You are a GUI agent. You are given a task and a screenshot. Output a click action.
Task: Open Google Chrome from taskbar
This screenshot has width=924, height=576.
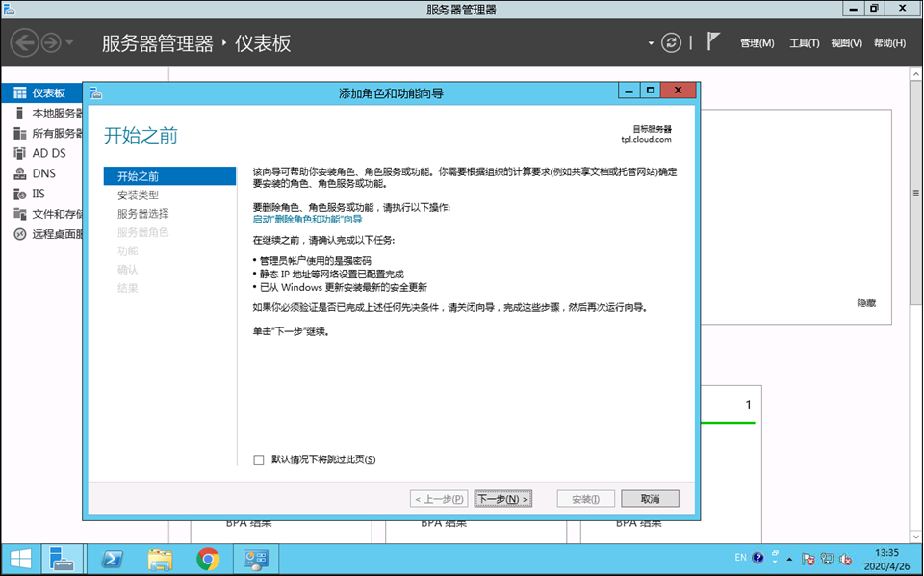coord(207,559)
